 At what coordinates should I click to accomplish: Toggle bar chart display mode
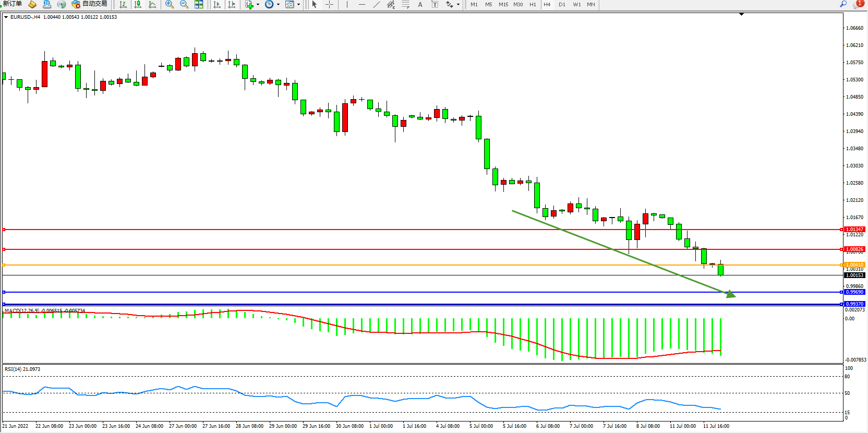coord(123,4)
